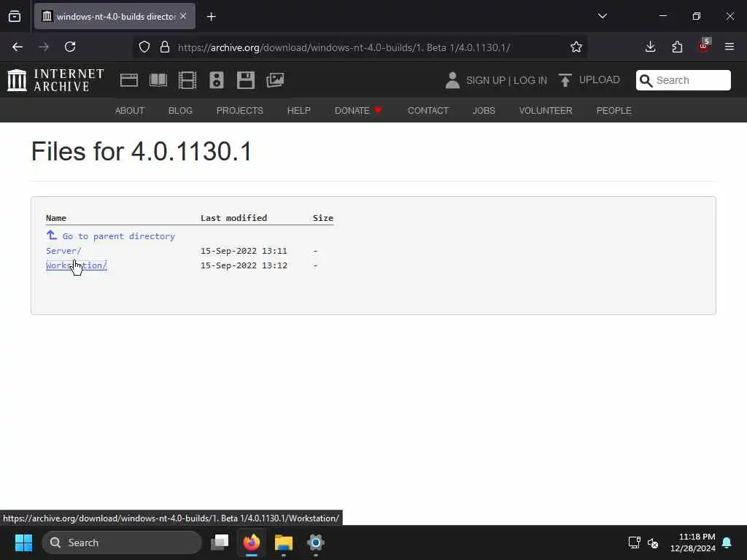Click SIGN UP link
Image resolution: width=747 pixels, height=560 pixels.
[485, 80]
